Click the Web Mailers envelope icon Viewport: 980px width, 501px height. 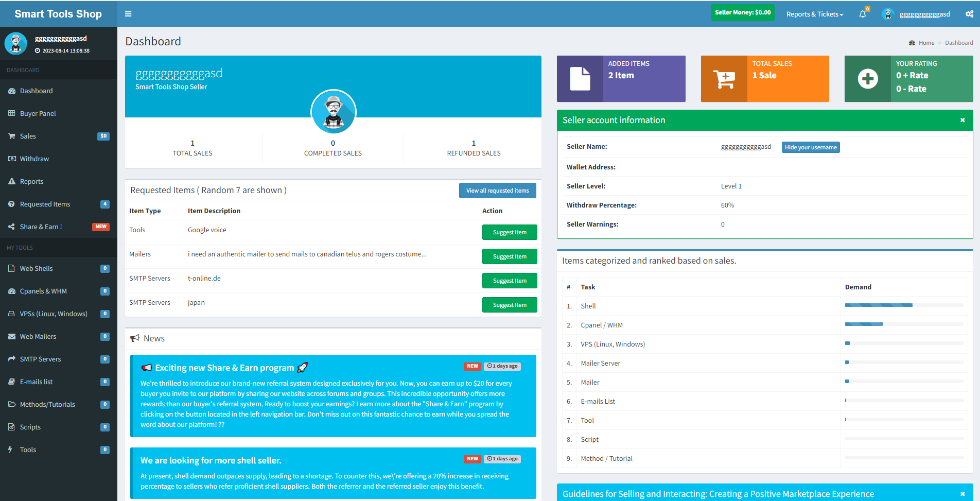pos(12,336)
